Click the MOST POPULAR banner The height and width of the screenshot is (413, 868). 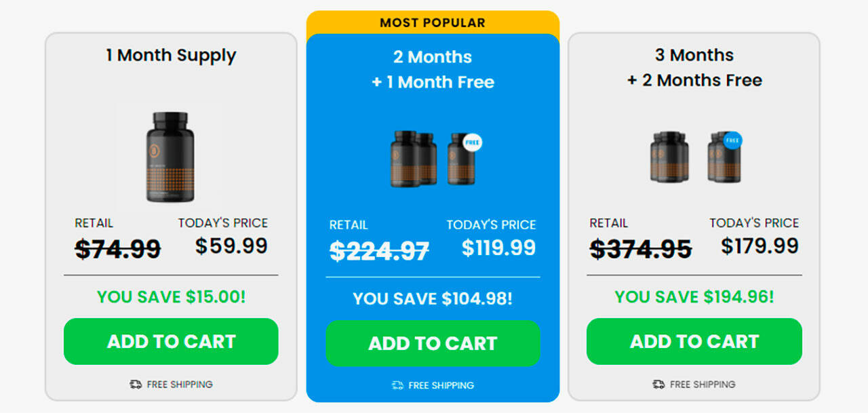[x=433, y=22]
